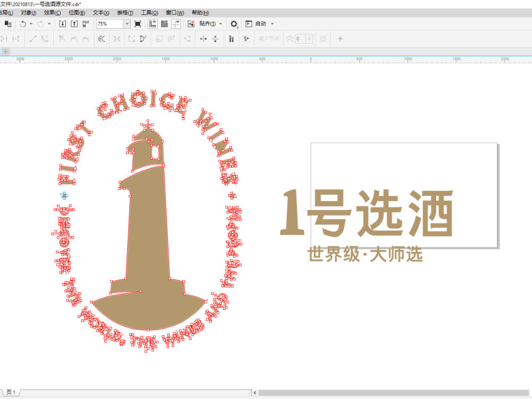Click the Symmetrical Node icon
This screenshot has width=532, height=399.
point(86,39)
